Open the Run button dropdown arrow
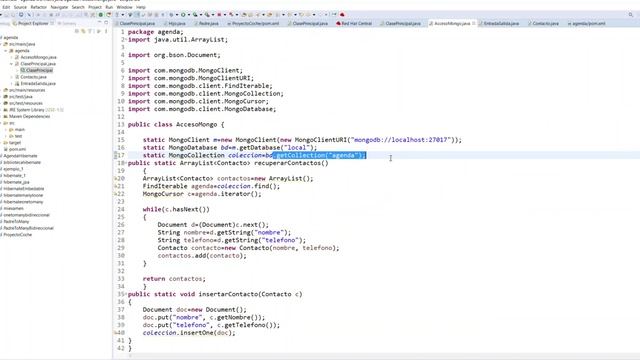Screen dimensions: 640x360 189,15
